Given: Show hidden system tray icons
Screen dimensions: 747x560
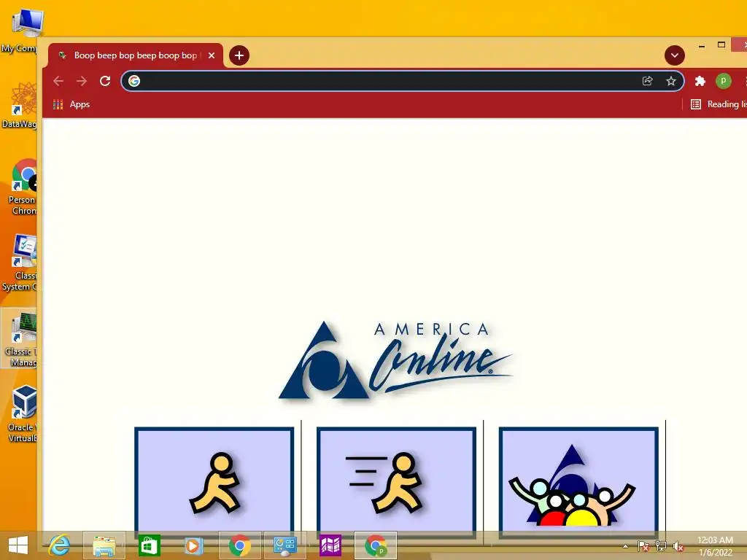Looking at the screenshot, I should click(x=625, y=546).
